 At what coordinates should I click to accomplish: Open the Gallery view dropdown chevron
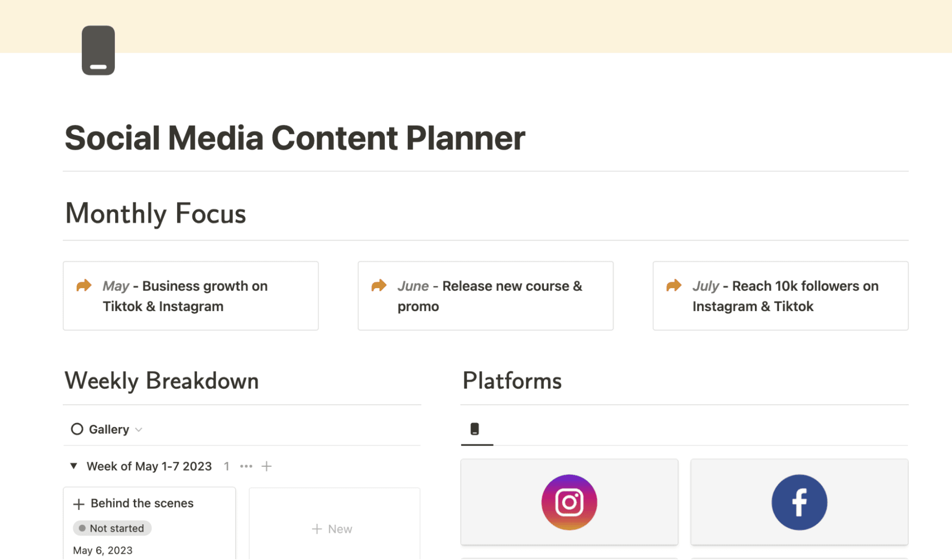(x=139, y=429)
